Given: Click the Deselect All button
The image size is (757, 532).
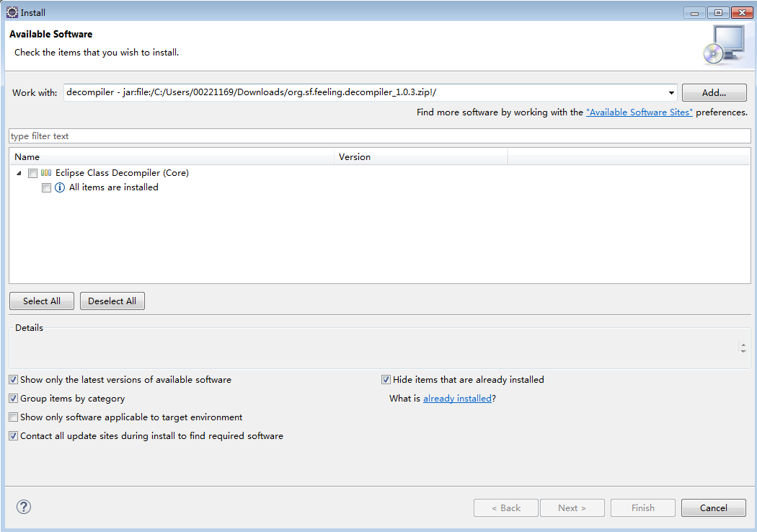Looking at the screenshot, I should tap(112, 301).
